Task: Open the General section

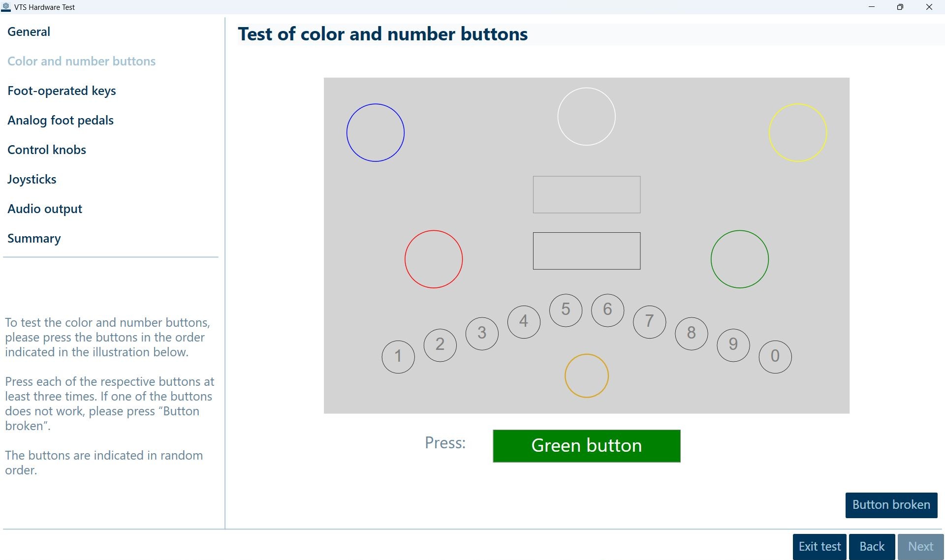Action: [x=29, y=32]
